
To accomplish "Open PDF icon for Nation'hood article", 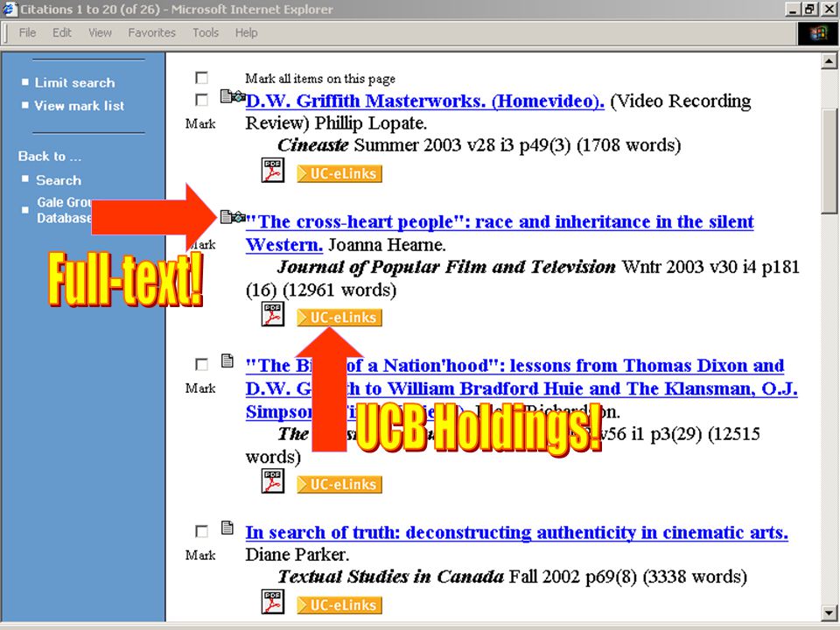I will (273, 481).
